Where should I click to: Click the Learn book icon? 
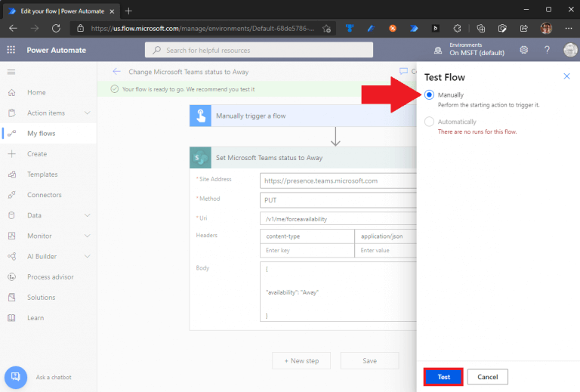tap(12, 318)
